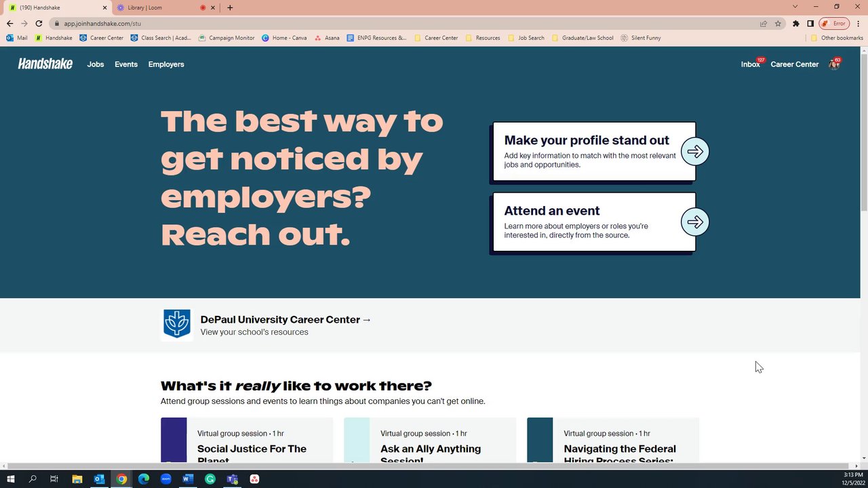Click arrow on Make your profile stand out

pyautogui.click(x=695, y=152)
